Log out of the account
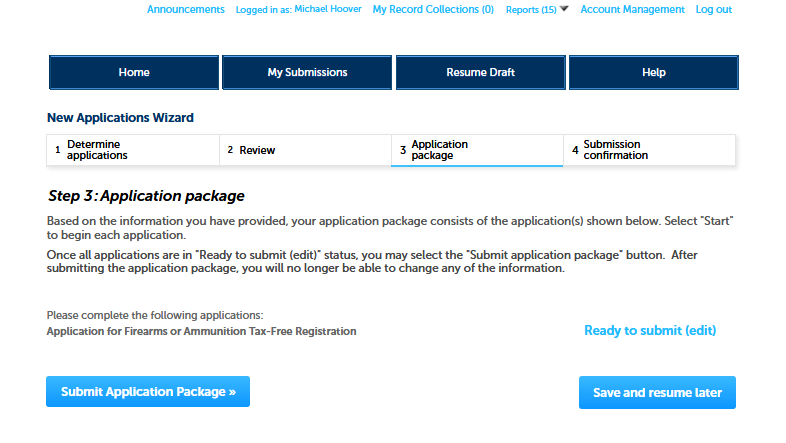Viewport: 786px width, 443px height. (713, 10)
